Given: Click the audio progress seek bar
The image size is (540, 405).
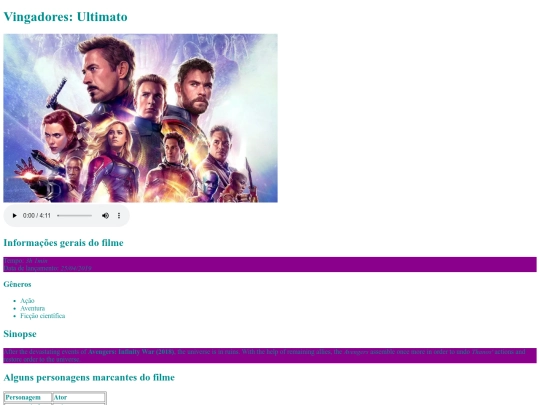Looking at the screenshot, I should (x=75, y=216).
